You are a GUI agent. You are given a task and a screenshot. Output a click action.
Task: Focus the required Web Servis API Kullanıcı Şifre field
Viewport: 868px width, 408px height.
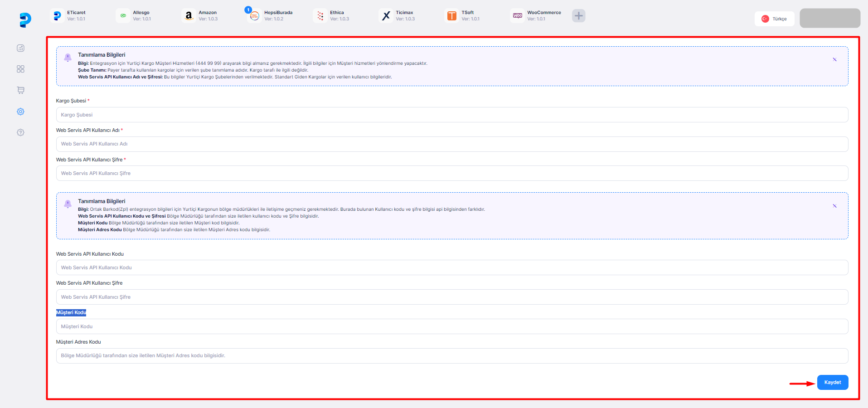pyautogui.click(x=452, y=173)
